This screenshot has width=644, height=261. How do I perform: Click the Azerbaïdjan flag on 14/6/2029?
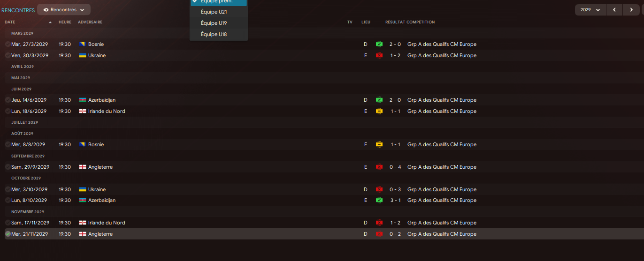click(82, 100)
